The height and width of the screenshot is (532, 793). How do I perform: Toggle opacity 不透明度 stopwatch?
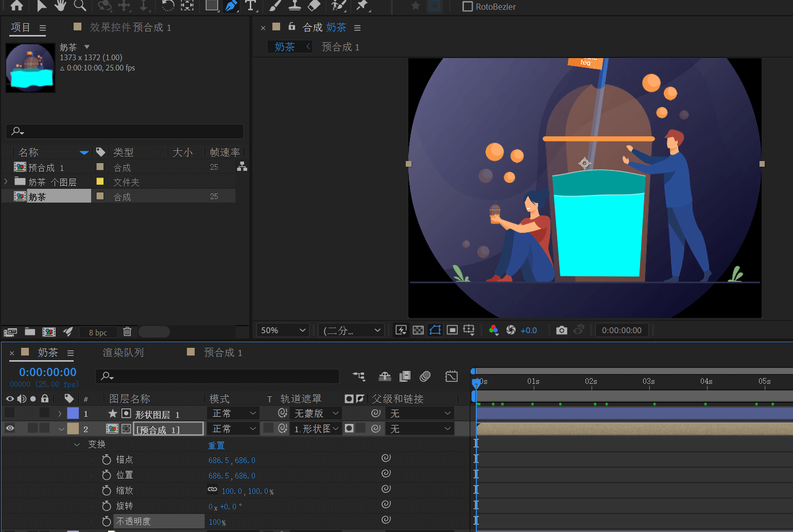tap(107, 521)
